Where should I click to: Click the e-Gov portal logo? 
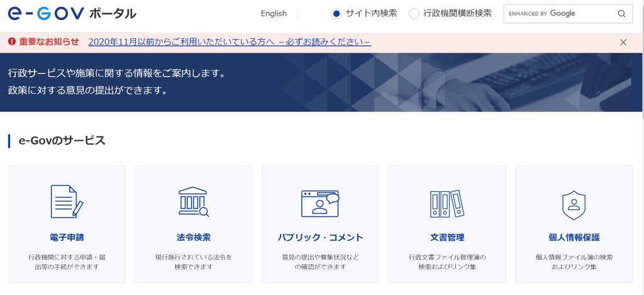click(x=72, y=13)
